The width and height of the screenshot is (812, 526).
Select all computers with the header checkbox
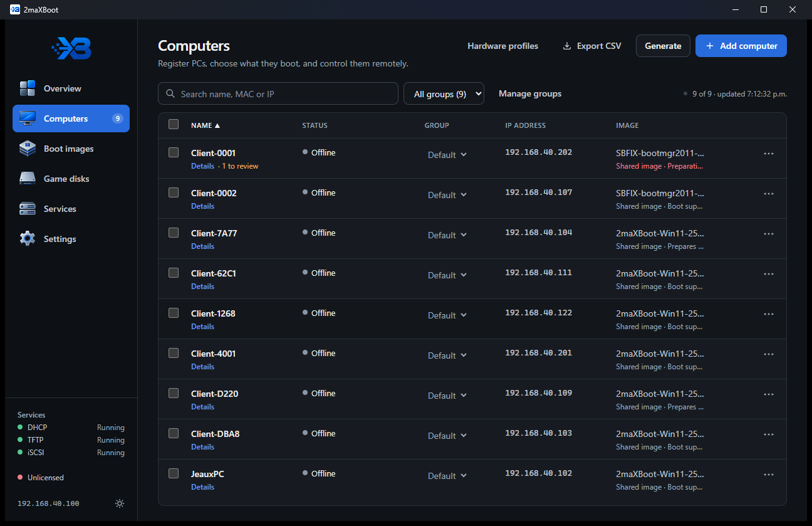174,124
